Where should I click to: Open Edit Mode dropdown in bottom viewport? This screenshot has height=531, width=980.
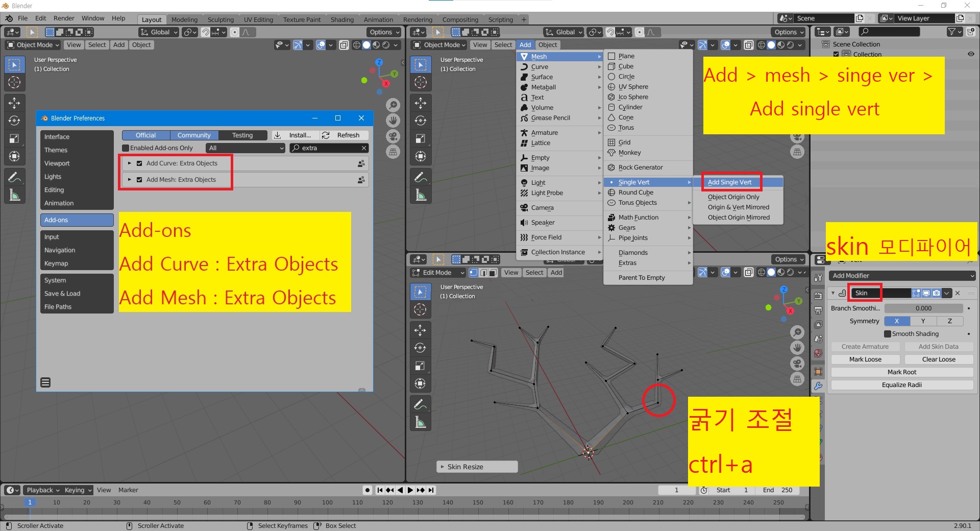tap(438, 273)
